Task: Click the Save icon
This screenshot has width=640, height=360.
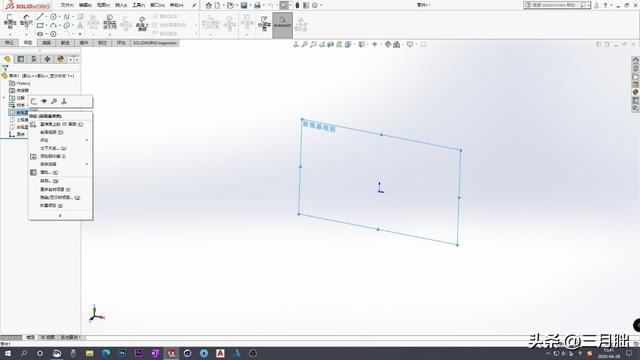Action: [x=244, y=5]
